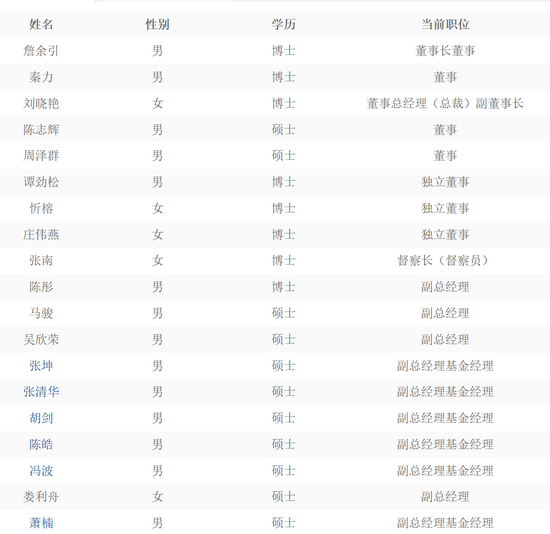Follow the 冯波 name link
Screen dimensions: 550x534
tap(41, 470)
